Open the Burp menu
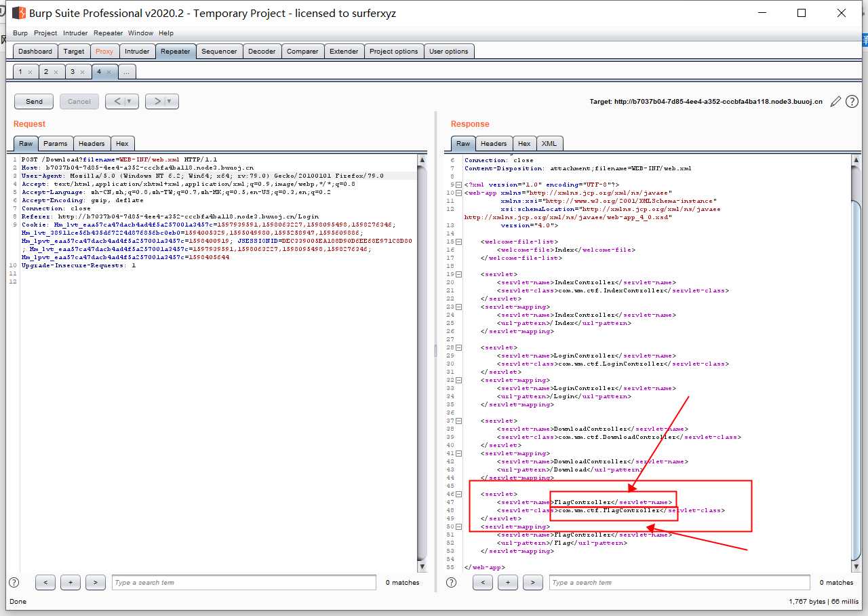The height and width of the screenshot is (616, 868). point(20,33)
